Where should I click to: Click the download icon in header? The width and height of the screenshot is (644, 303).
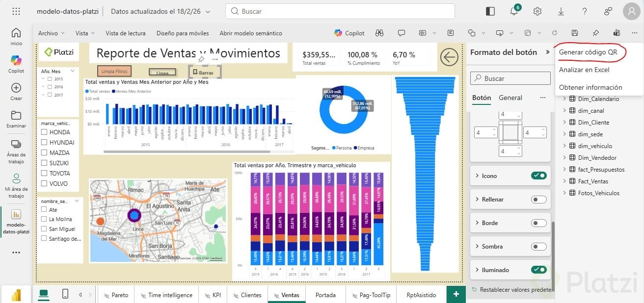click(561, 11)
